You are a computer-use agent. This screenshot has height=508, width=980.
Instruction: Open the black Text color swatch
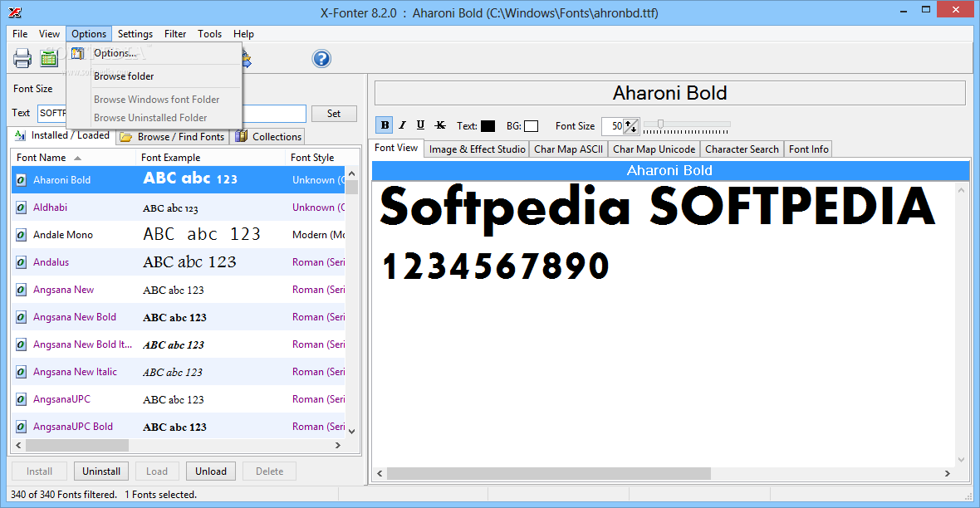tap(488, 126)
